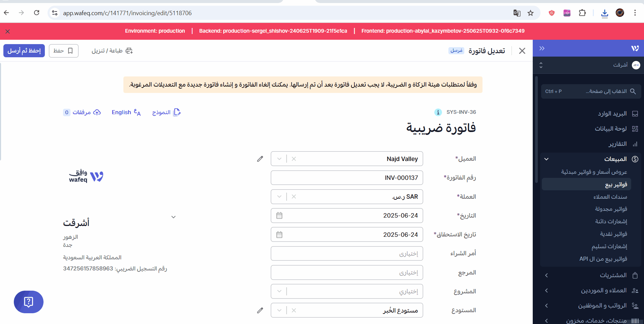Click the pencil edit icon beside Najd Valley

point(260,159)
